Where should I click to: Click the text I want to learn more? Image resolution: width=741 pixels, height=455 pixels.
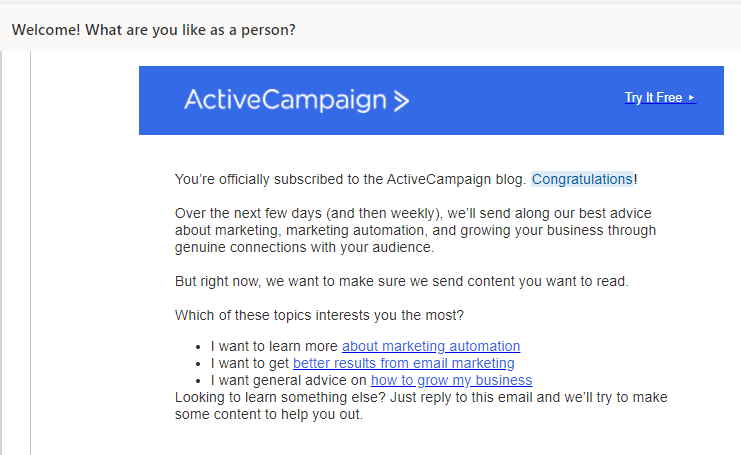tap(274, 346)
